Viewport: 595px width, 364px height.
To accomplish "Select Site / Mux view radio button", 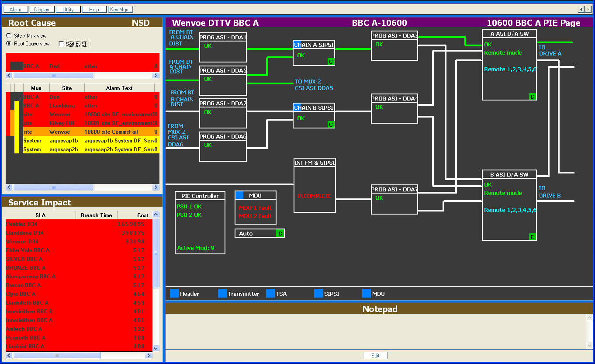I will pyautogui.click(x=9, y=36).
